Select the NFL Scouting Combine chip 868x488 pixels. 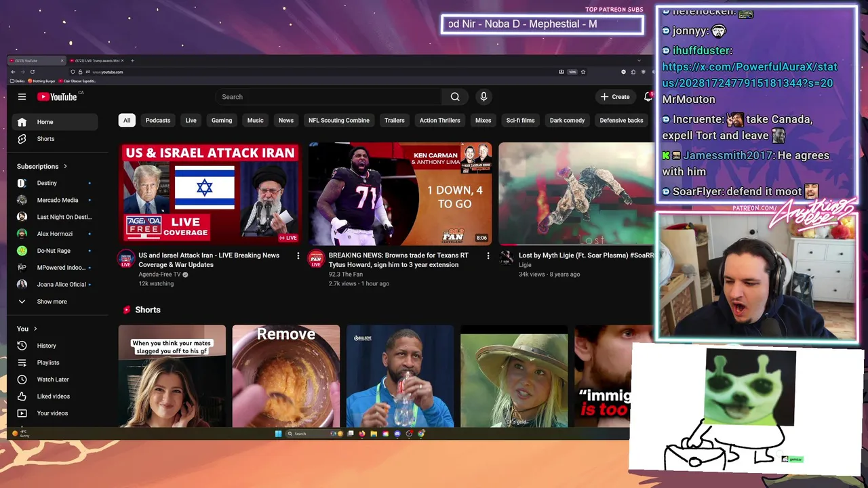[x=339, y=121]
